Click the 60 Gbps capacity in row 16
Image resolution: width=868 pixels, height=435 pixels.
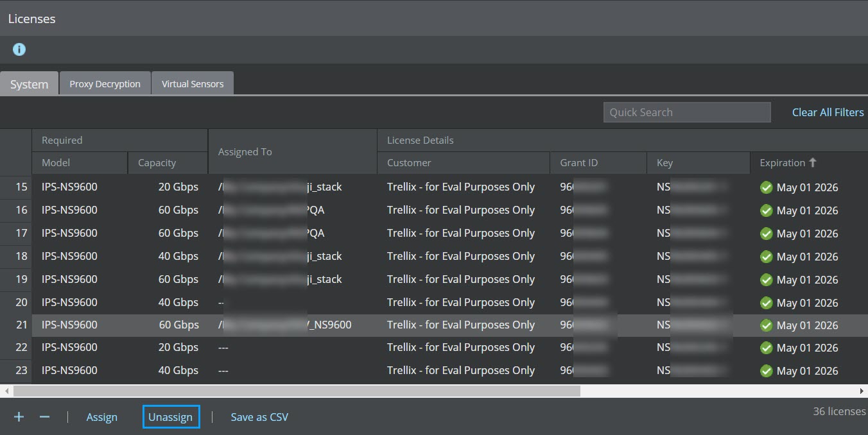click(178, 210)
